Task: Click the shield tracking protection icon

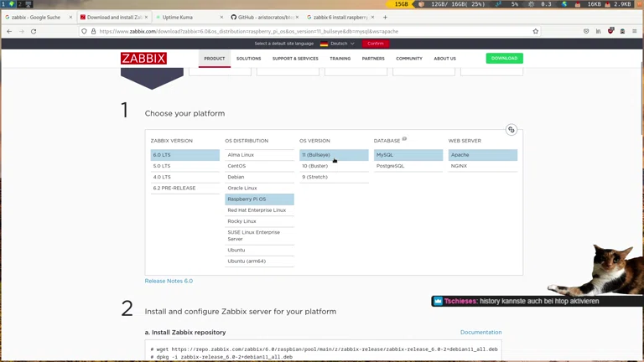Action: [84, 31]
